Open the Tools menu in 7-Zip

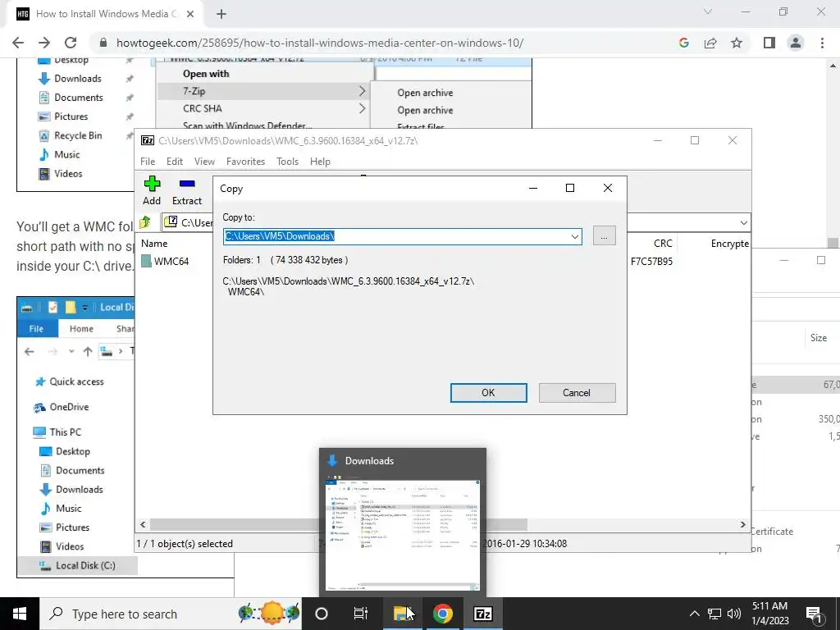pos(287,162)
